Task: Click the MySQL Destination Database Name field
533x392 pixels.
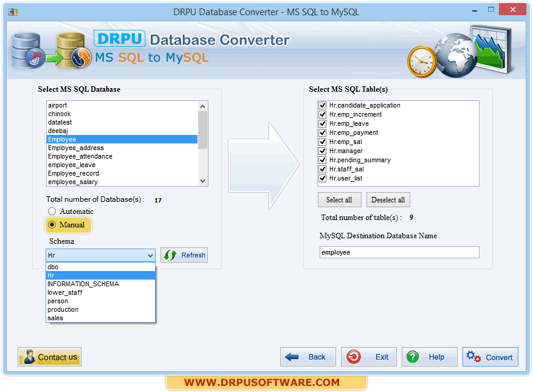Action: coord(399,253)
